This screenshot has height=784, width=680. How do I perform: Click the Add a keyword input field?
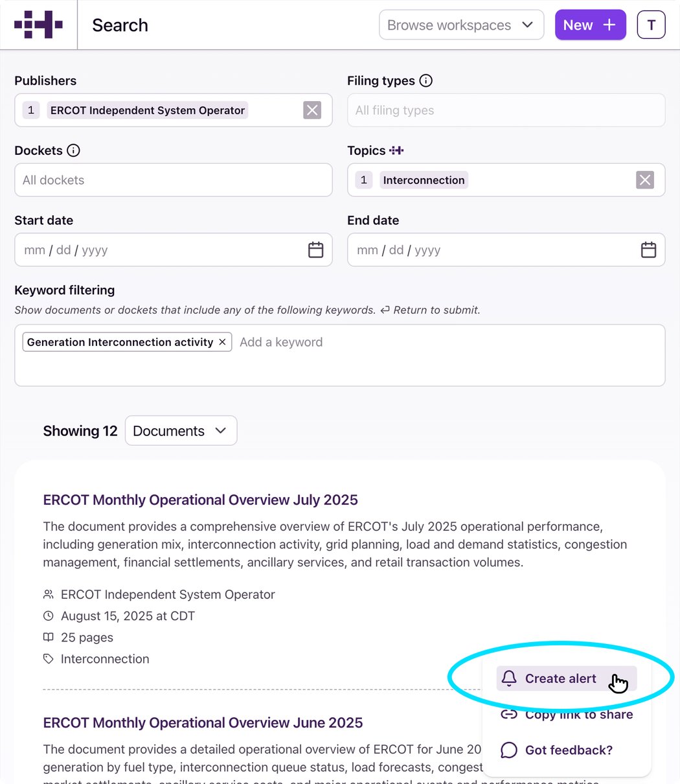[x=281, y=341]
